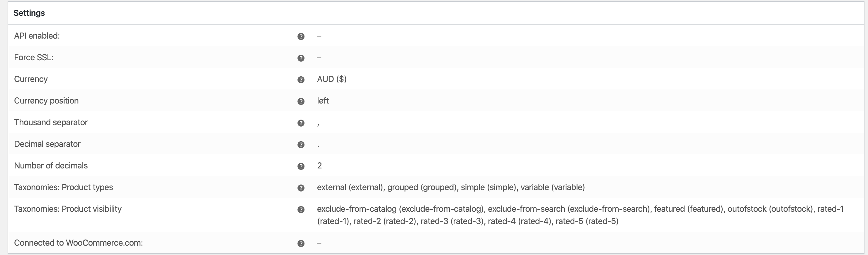Click the help icon next to Thousand separator
868x255 pixels.
(x=301, y=123)
